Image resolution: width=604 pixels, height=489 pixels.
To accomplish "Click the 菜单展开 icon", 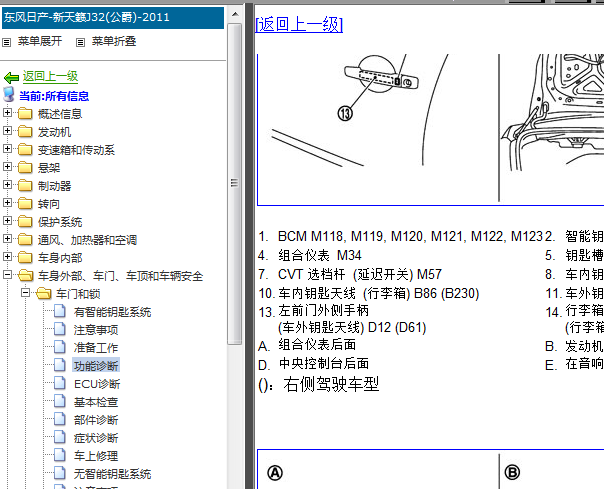I will [x=7, y=42].
